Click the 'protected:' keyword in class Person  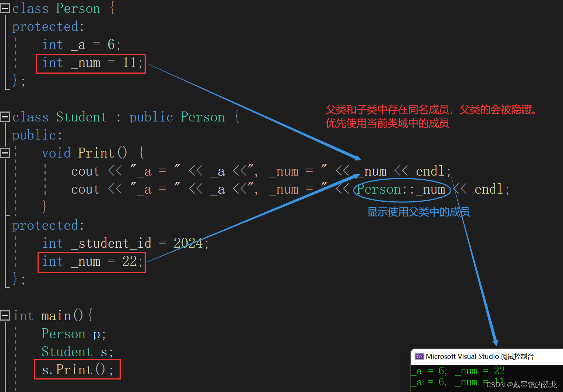(x=48, y=27)
